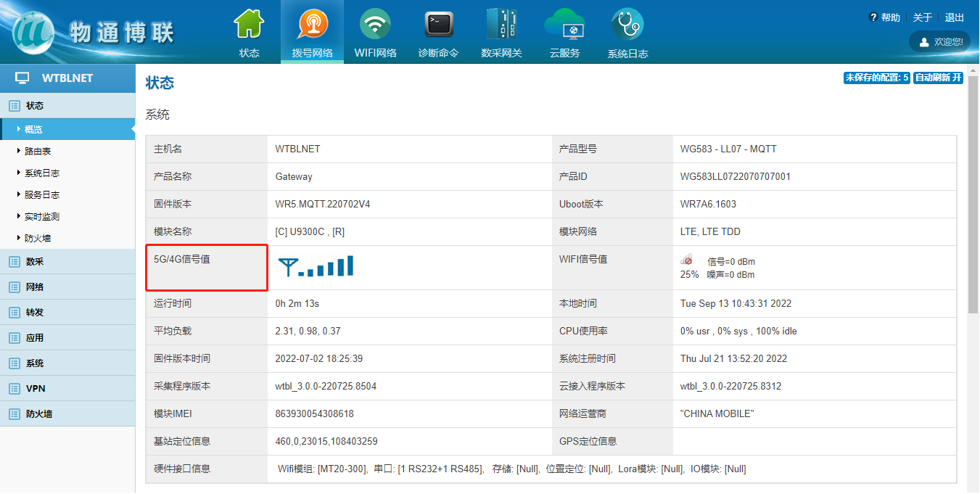
Task: Open the WIFI网络 icon
Action: [375, 25]
